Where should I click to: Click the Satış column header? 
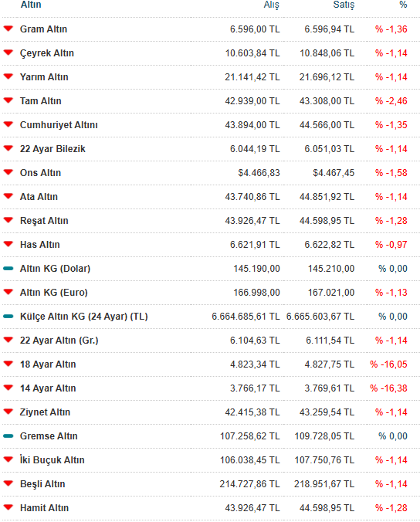point(344,5)
